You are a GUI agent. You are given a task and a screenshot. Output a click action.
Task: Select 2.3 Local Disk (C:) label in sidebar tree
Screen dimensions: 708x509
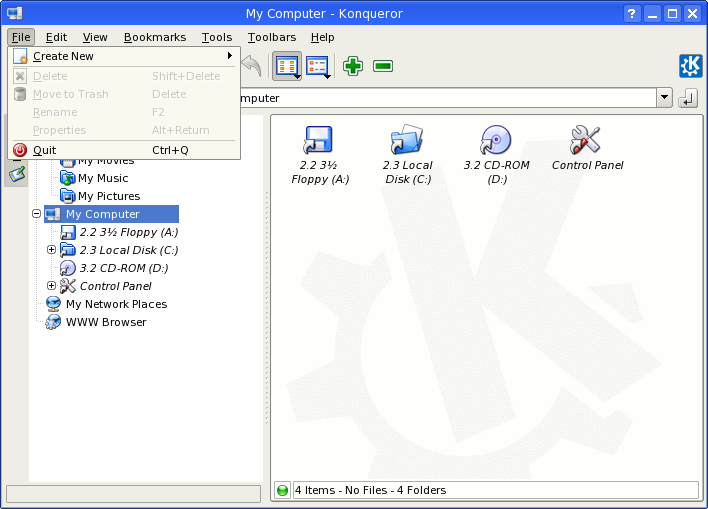tap(129, 250)
